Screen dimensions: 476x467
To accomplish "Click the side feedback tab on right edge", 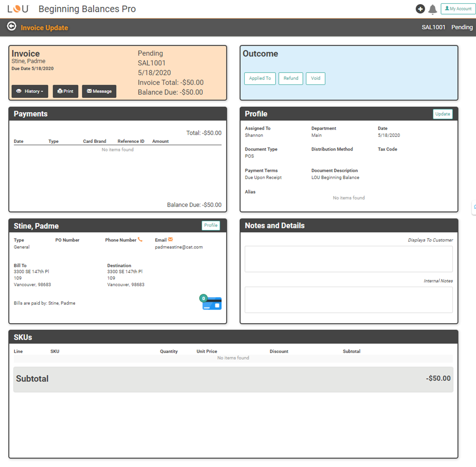I will (x=474, y=207).
